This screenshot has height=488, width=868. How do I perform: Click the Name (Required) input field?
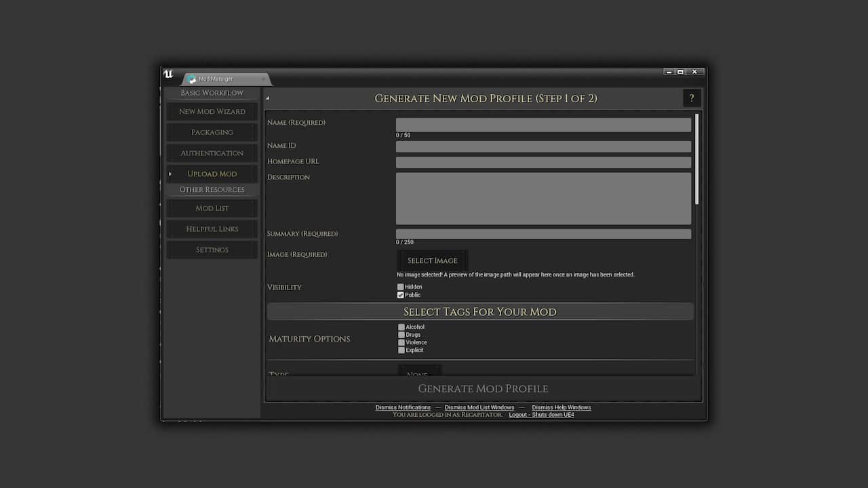tap(543, 125)
